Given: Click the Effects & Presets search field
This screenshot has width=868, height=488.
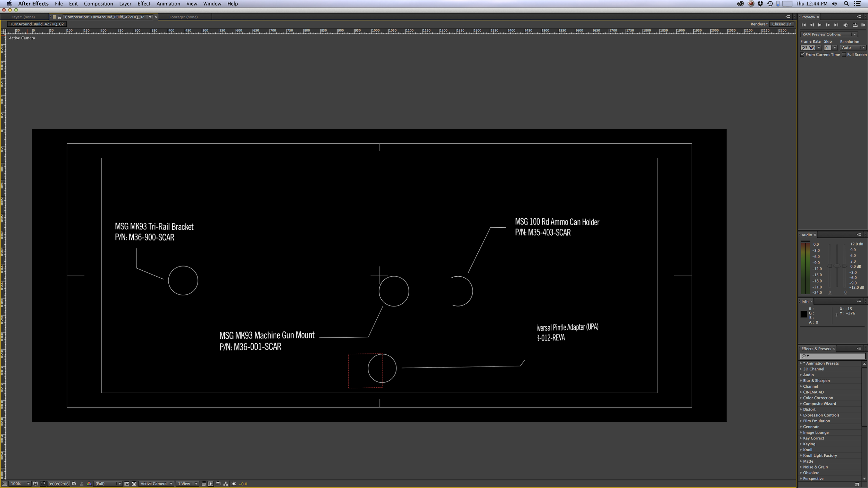Looking at the screenshot, I should pyautogui.click(x=832, y=356).
